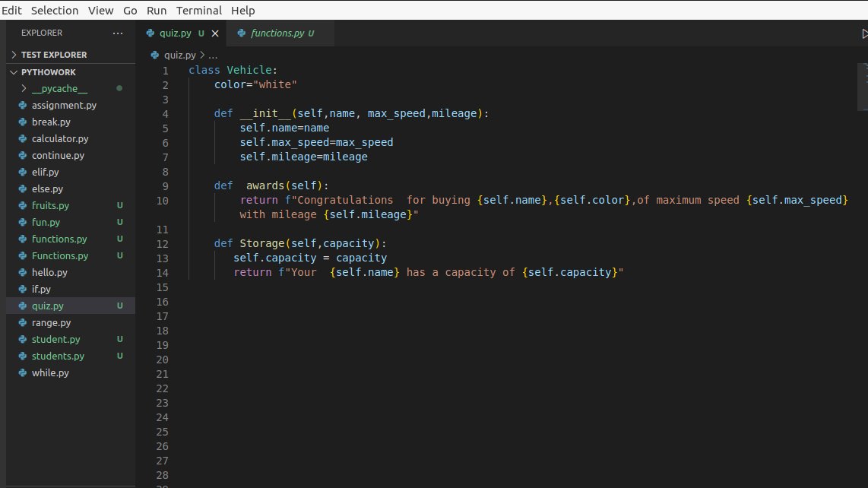Place cursor on 'class Vehicle:' line
868x488 pixels.
233,70
